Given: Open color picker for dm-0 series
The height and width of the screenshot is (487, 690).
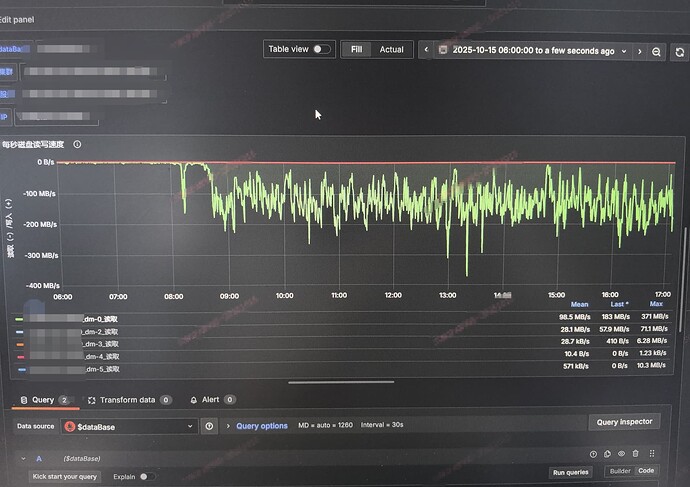Looking at the screenshot, I should (x=19, y=319).
